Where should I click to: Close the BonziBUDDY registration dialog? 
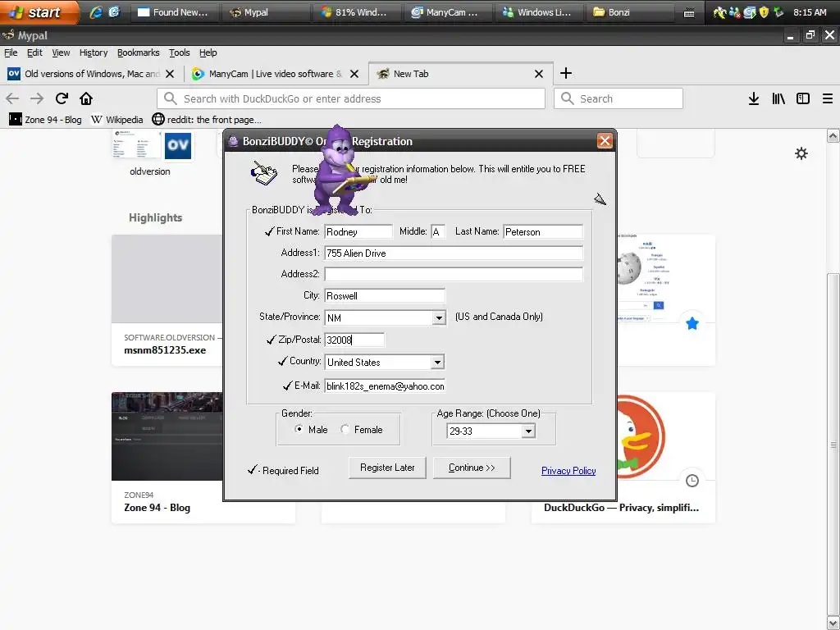pos(605,141)
